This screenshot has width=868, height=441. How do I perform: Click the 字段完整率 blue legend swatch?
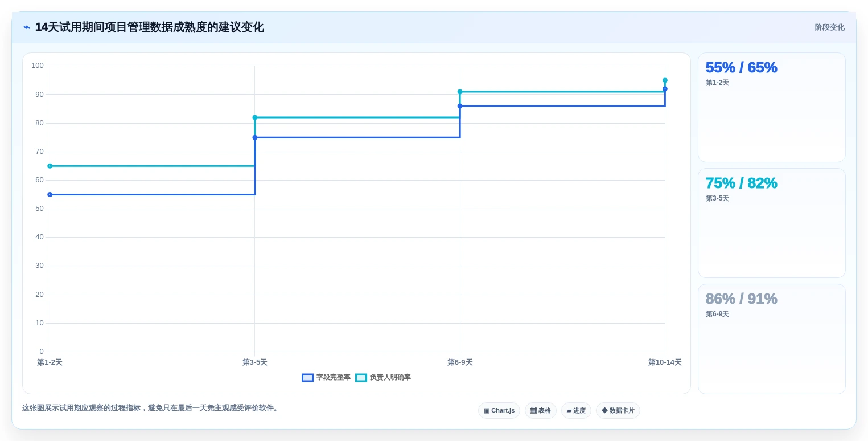click(x=308, y=378)
